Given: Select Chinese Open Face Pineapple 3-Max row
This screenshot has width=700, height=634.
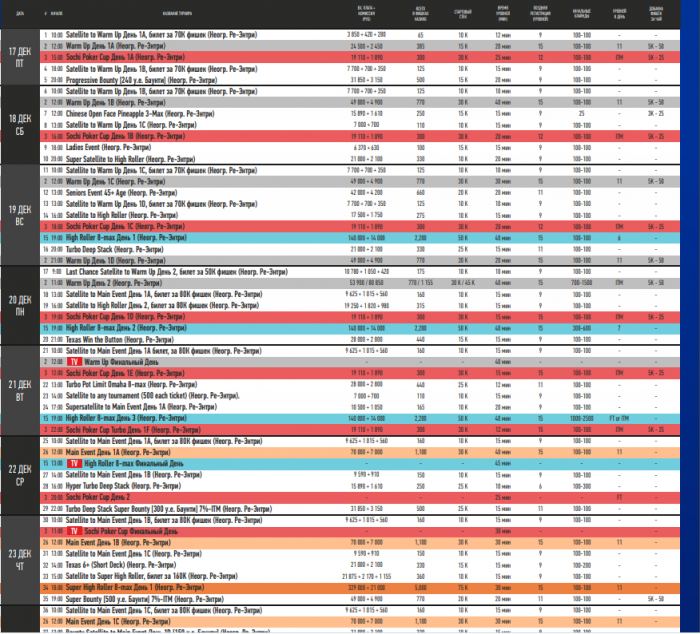Looking at the screenshot, I should [x=360, y=113].
